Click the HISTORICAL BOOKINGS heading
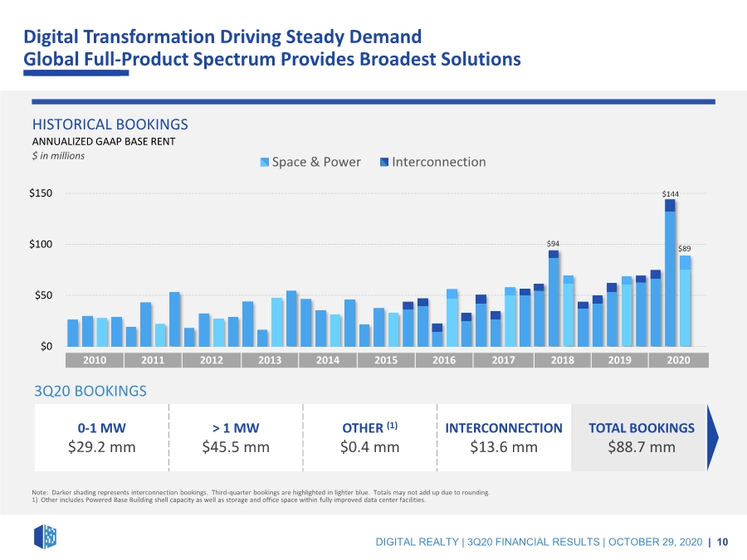Image resolution: width=747 pixels, height=560 pixels. click(x=110, y=124)
